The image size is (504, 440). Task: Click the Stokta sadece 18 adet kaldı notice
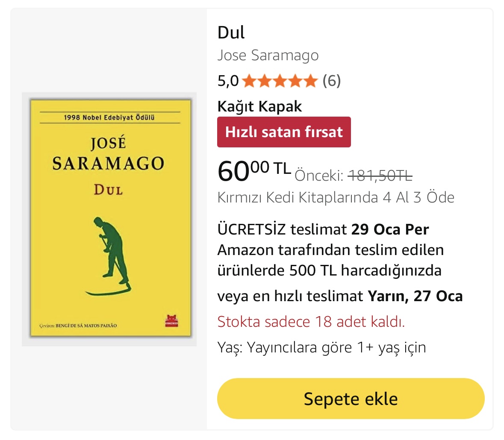tap(311, 322)
